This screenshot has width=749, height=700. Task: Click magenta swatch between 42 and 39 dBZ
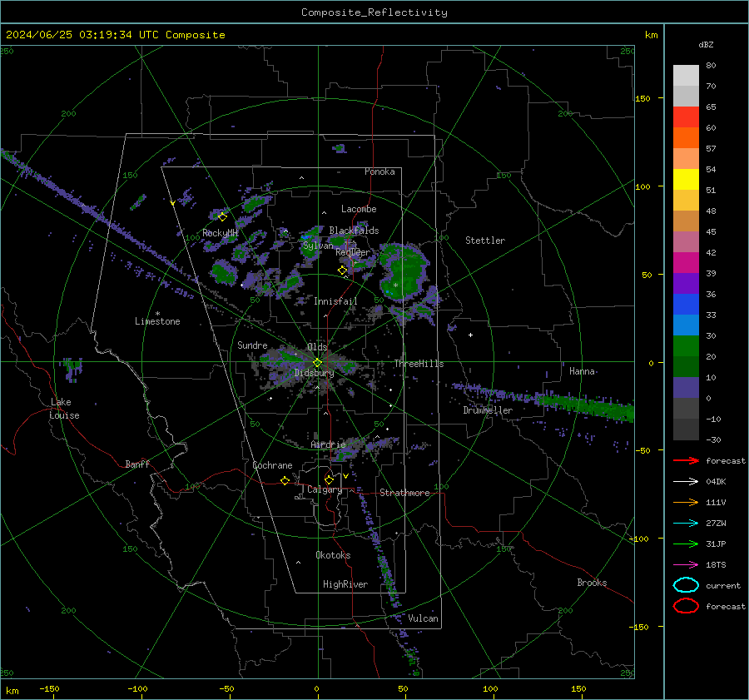(x=686, y=262)
